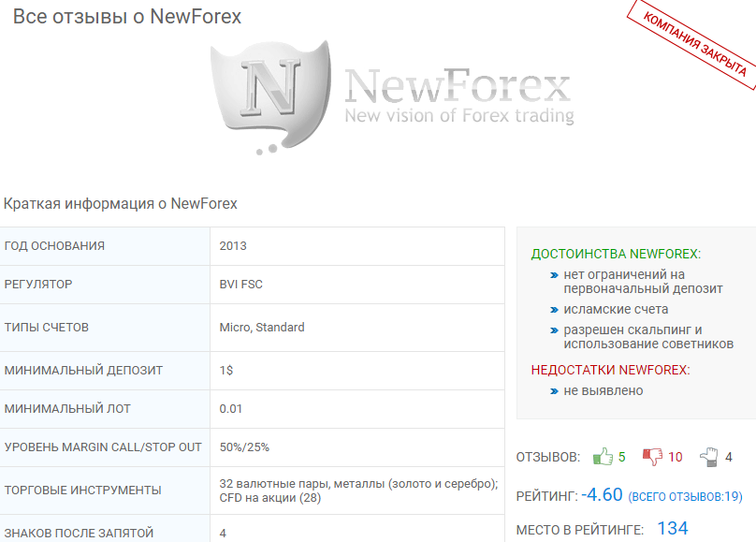This screenshot has width=756, height=542.
Task: Select the 'Минимальный депозит' row label
Action: coord(83,371)
